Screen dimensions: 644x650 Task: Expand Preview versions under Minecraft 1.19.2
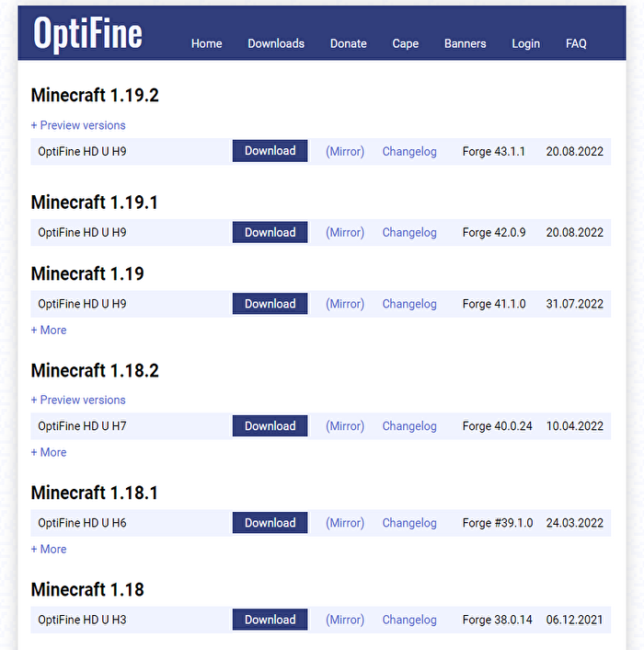(78, 125)
